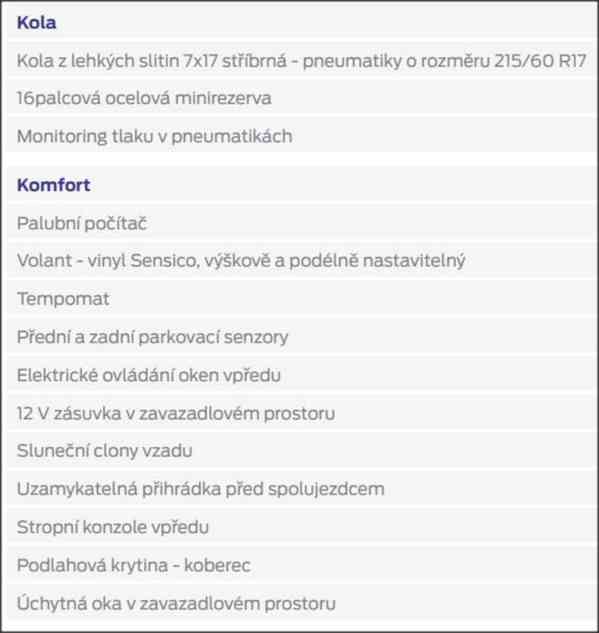Click the Stropní konzole vpředu entry
This screenshot has height=633, width=599.
click(301, 527)
